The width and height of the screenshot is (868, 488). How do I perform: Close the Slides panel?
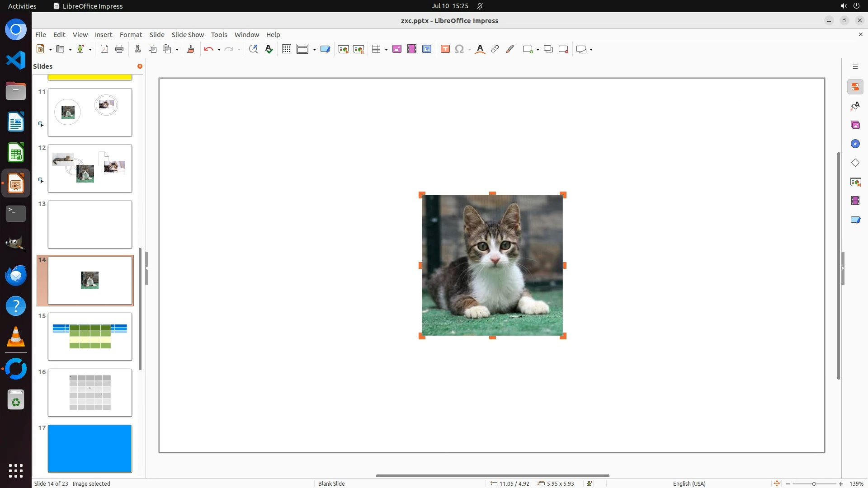point(140,66)
